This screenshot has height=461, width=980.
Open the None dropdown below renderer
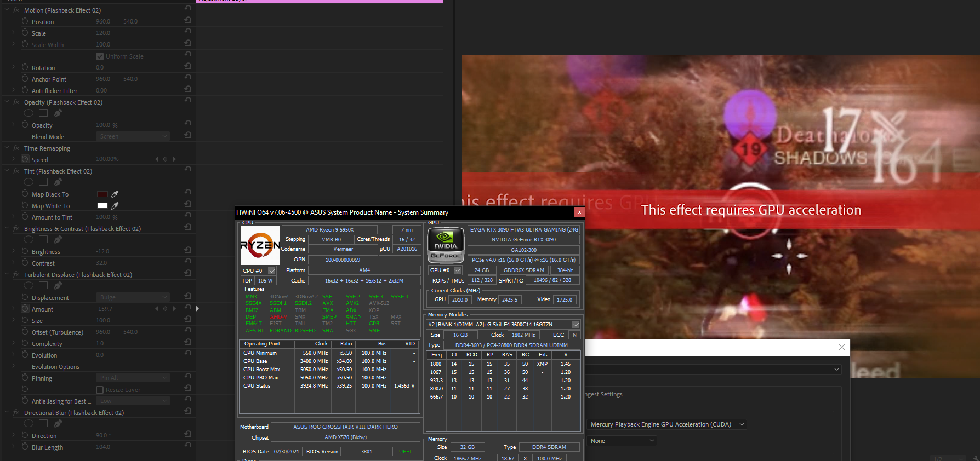[x=622, y=441]
